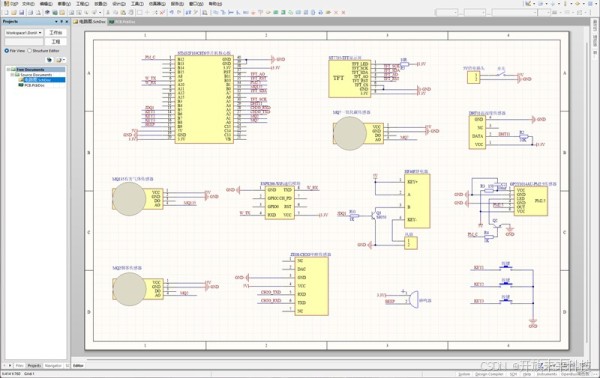Open the Projects tab at panel bottom

coord(34,366)
